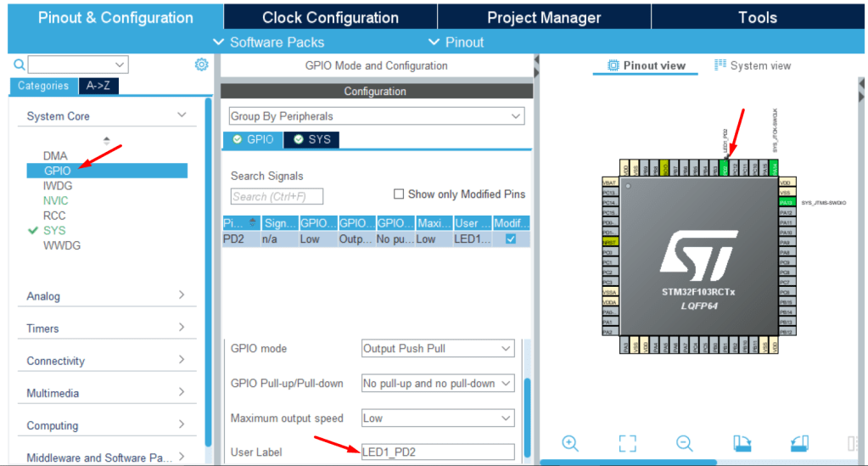Click the search magnifier icon at top left
The height and width of the screenshot is (466, 868).
[19, 65]
